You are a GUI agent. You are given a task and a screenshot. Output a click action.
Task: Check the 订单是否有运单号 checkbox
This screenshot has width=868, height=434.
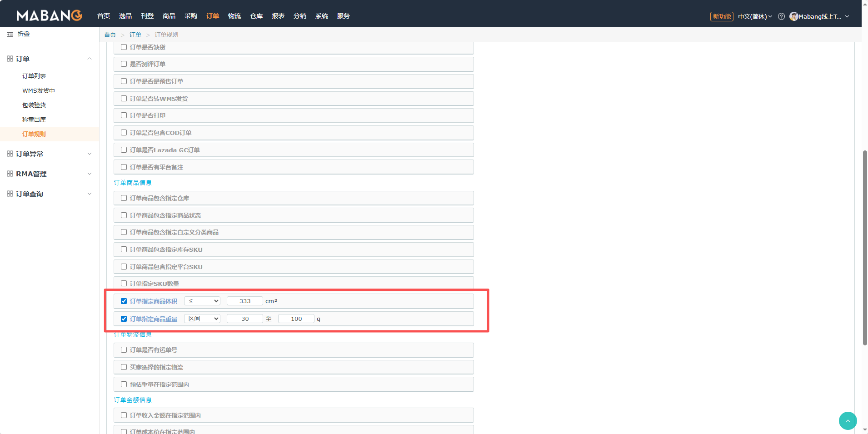pyautogui.click(x=124, y=350)
